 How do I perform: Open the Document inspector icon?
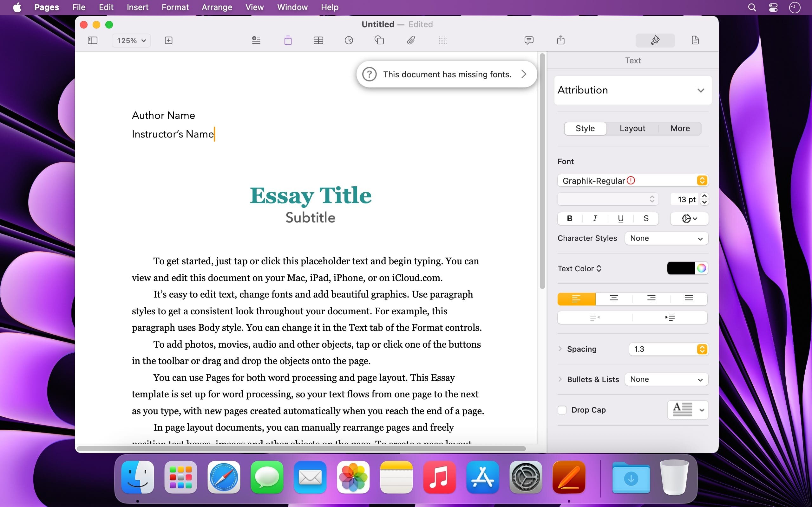point(695,41)
